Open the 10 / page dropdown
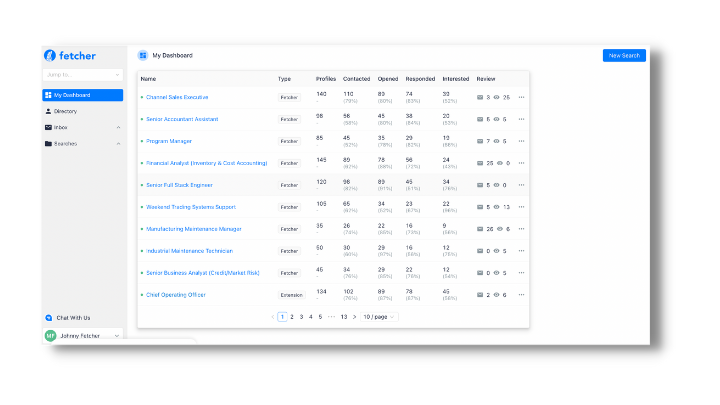Viewport: 720px width, 405px height. [x=379, y=316]
